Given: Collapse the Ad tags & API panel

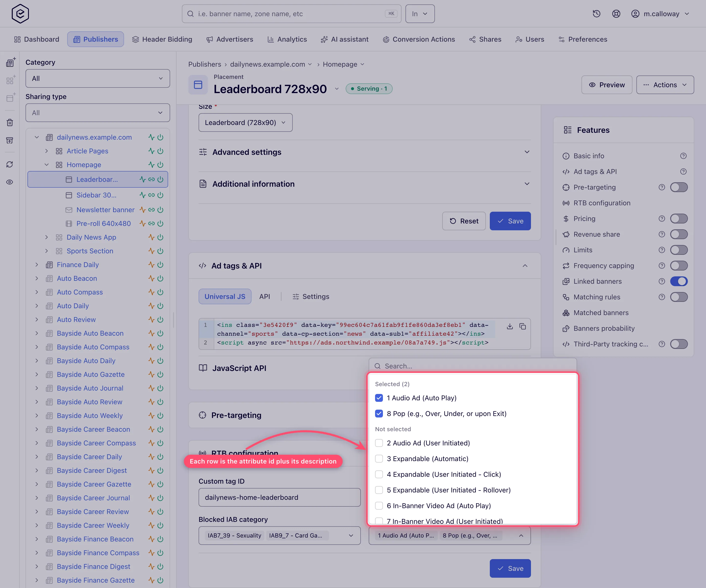Looking at the screenshot, I should (525, 266).
